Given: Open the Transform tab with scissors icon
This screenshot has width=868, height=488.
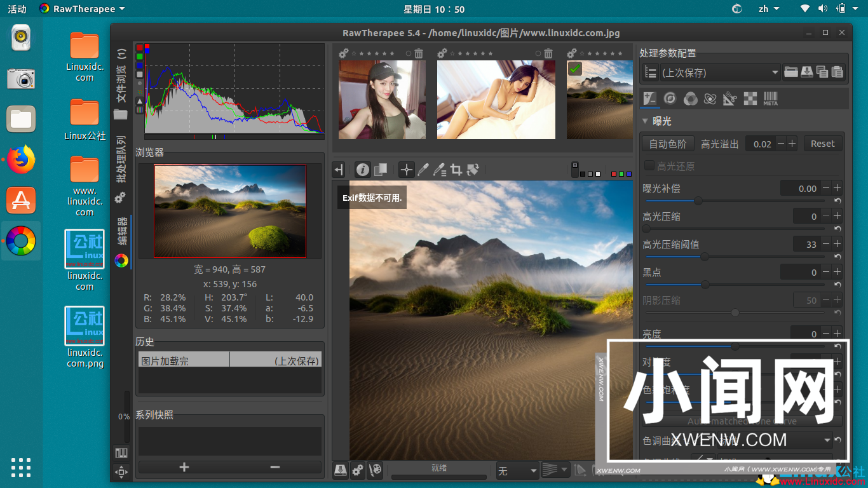Looking at the screenshot, I should [730, 98].
